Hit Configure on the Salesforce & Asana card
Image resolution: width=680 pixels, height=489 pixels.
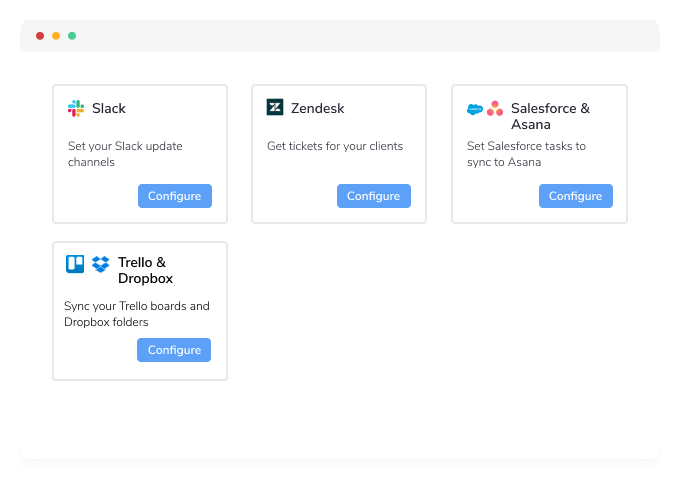coord(575,196)
